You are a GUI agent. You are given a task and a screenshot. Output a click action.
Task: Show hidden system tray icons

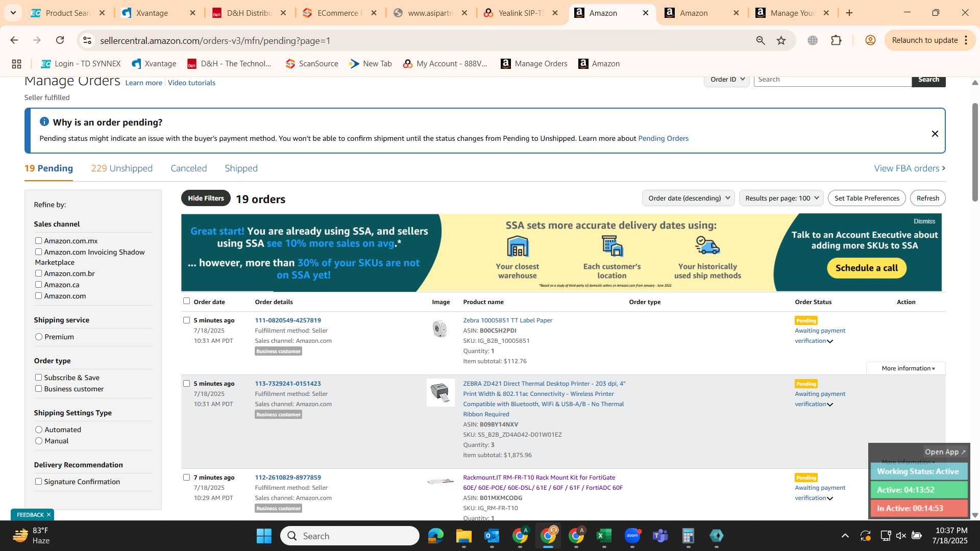coord(845,536)
